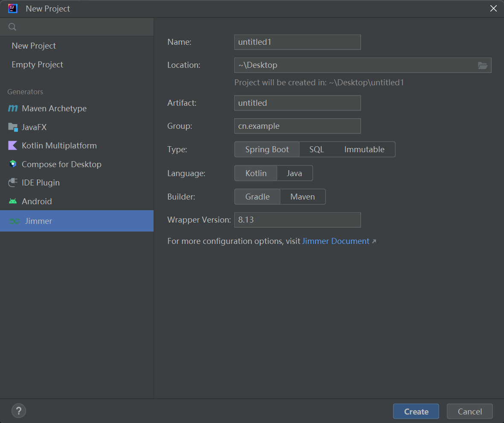Select Compose for Desktop generator

click(x=61, y=164)
